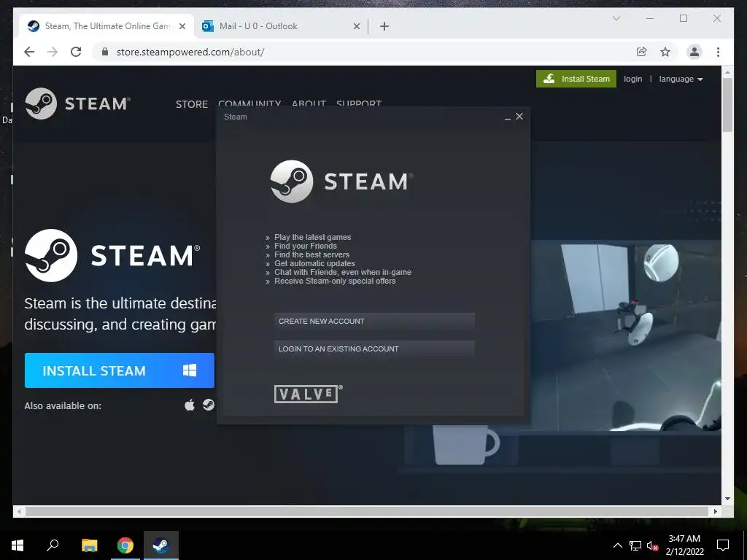Bookmark this page star icon
747x560 pixels.
(x=665, y=52)
